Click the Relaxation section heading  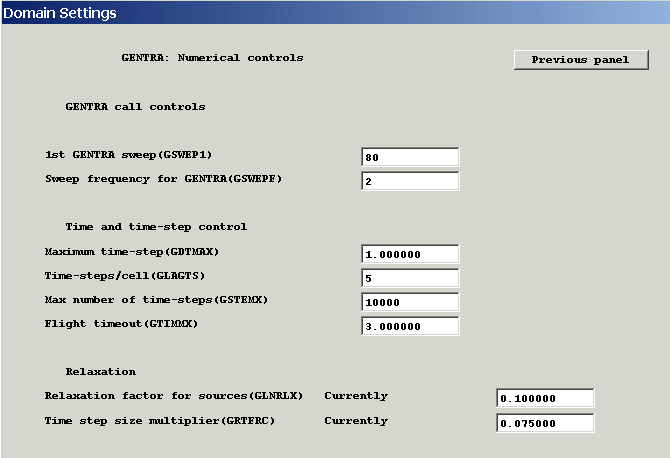pos(101,372)
